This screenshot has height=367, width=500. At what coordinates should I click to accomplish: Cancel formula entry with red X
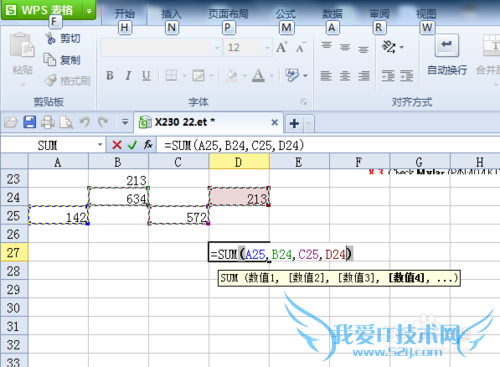coord(117,145)
